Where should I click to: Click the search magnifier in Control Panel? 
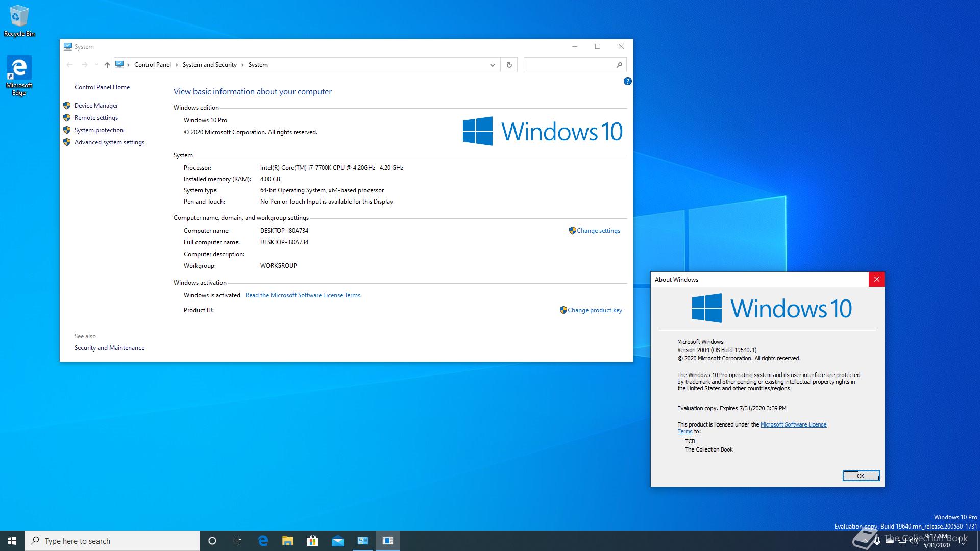[619, 65]
